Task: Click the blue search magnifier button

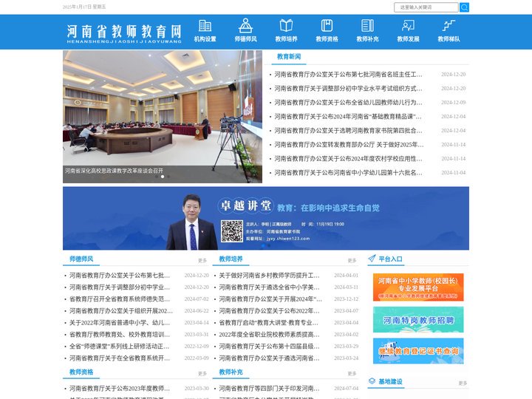Action: pyautogui.click(x=464, y=7)
